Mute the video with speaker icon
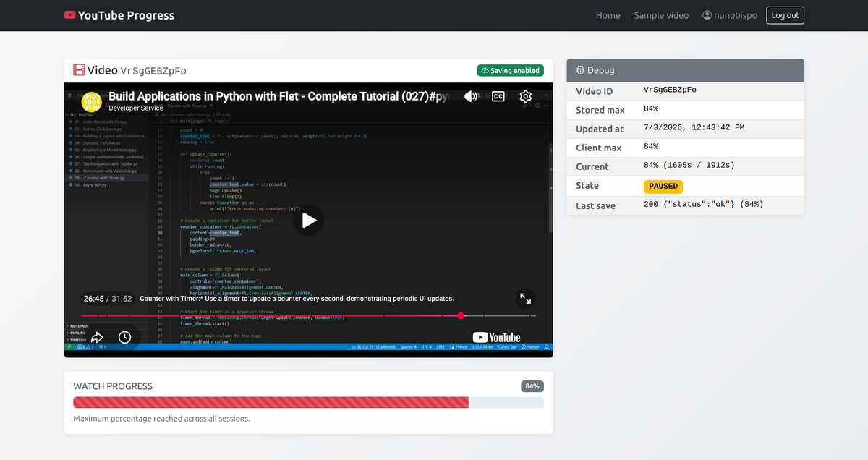Screen dimensions: 868x460 [471, 96]
